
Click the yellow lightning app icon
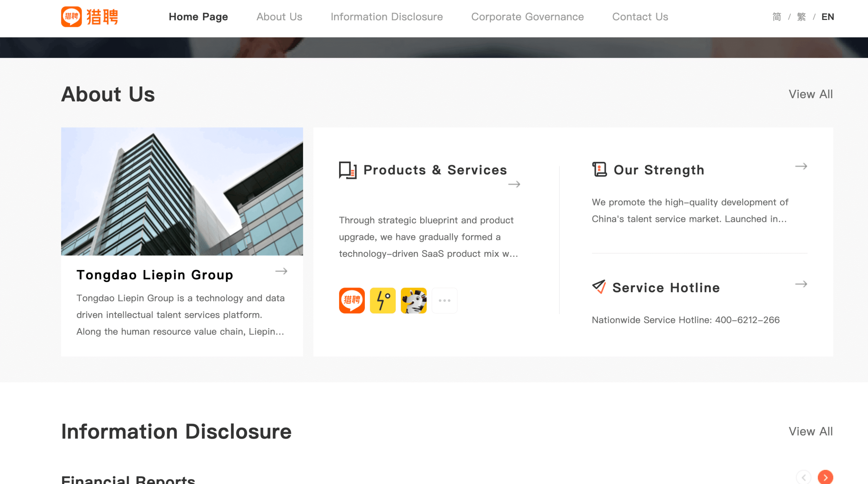[382, 301]
